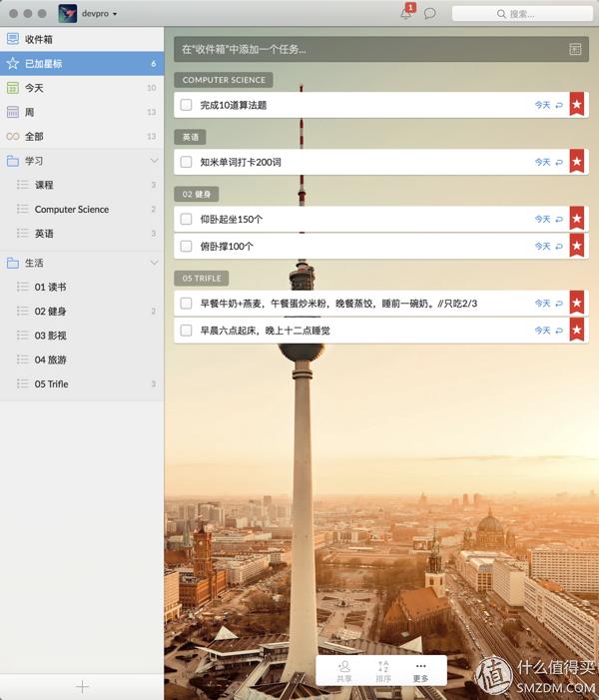Image resolution: width=599 pixels, height=700 pixels.
Task: Open the conversations speech bubble icon
Action: (429, 13)
